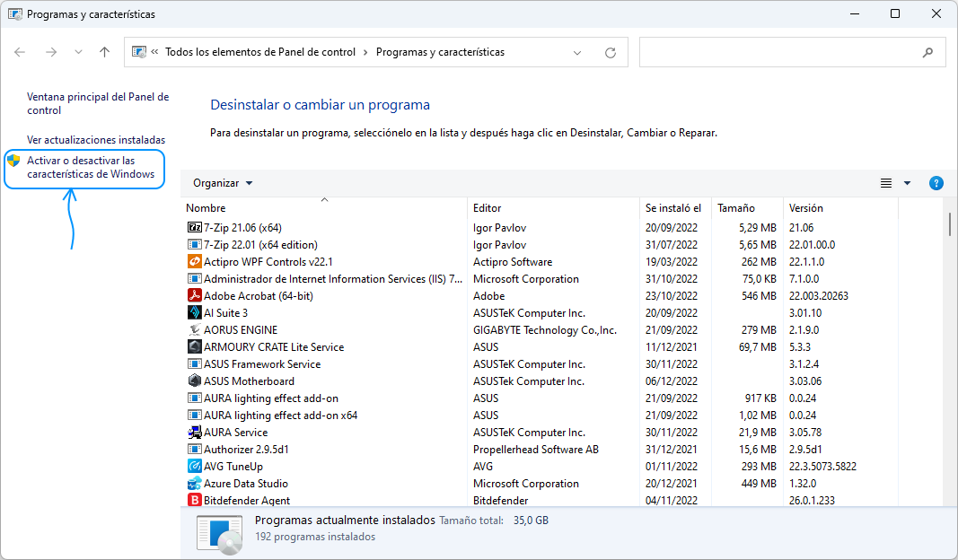Click the AURA Service icon

pyautogui.click(x=194, y=433)
